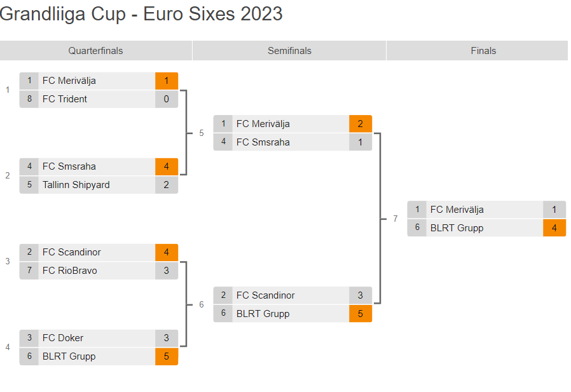Select match number 7 beside the final

click(395, 219)
